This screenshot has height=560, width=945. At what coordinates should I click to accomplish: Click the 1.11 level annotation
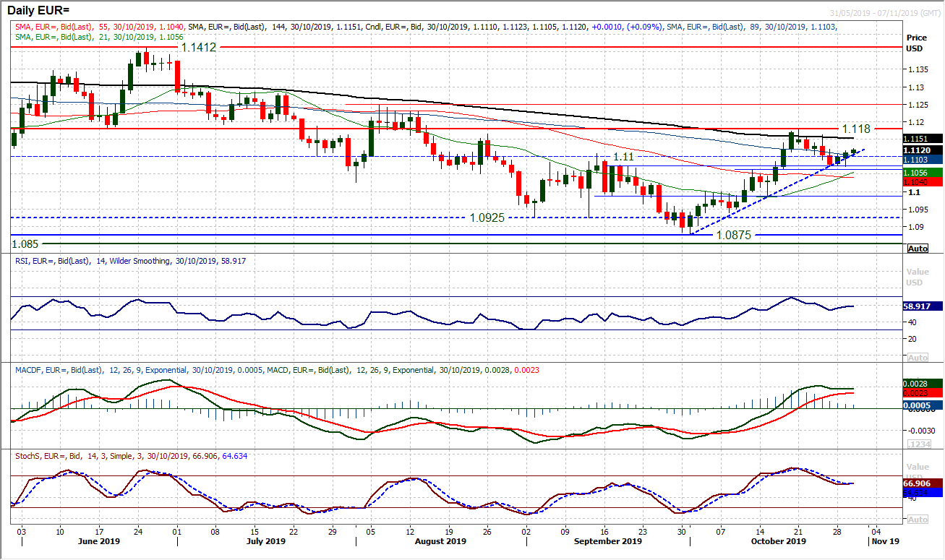point(624,156)
